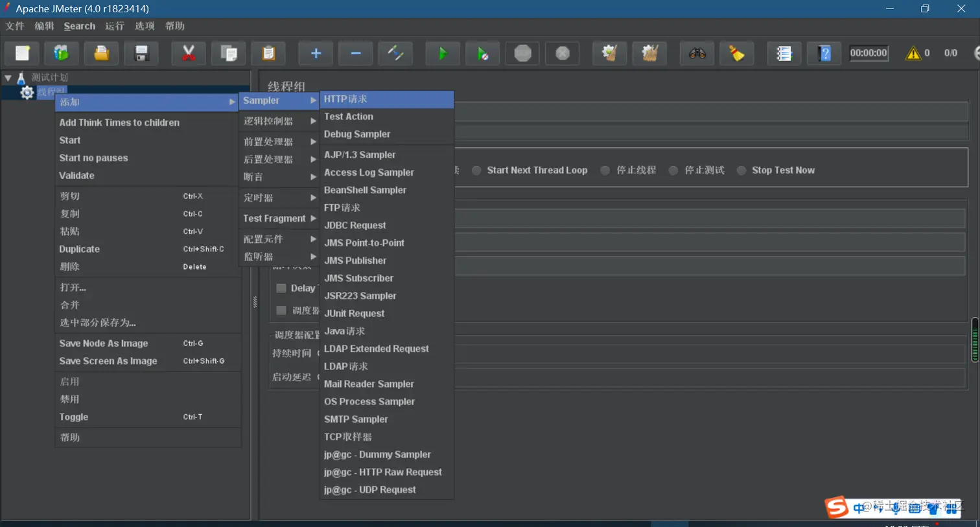Click the Collapse all minus icon
Viewport: 980px width, 527px height.
356,53
